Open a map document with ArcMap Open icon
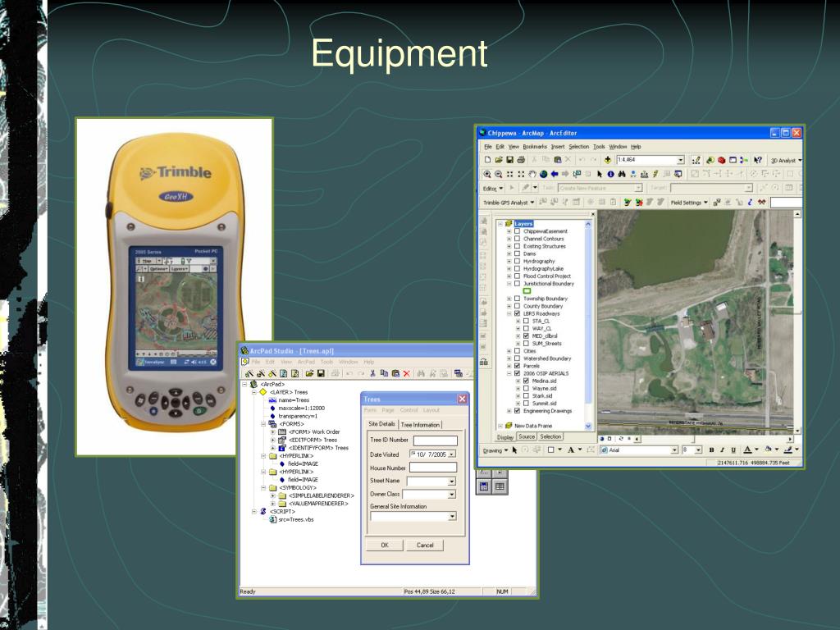This screenshot has height=630, width=840. coord(498,160)
